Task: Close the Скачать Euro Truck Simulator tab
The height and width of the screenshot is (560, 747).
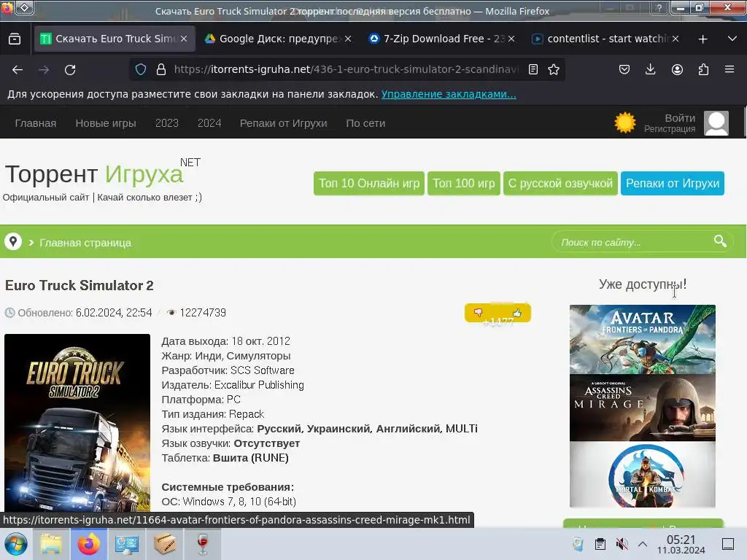Action: [184, 39]
